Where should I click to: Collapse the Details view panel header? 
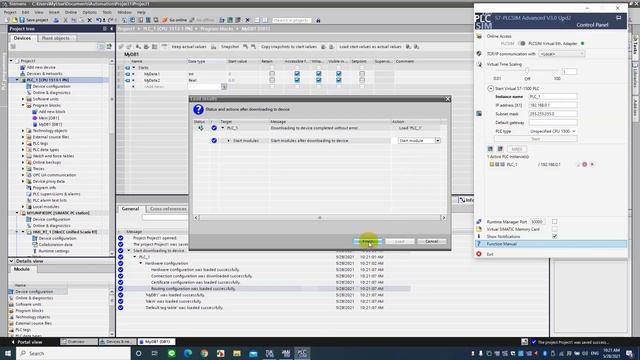coord(11,261)
